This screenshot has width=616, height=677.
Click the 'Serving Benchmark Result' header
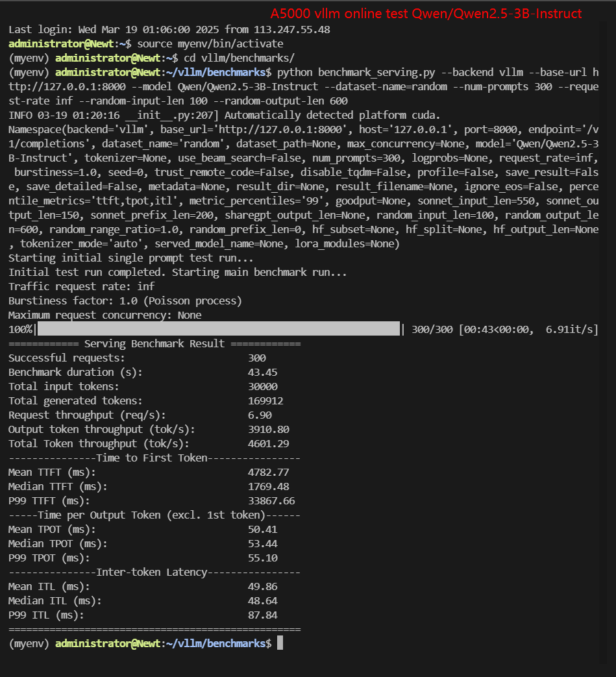coord(154,343)
